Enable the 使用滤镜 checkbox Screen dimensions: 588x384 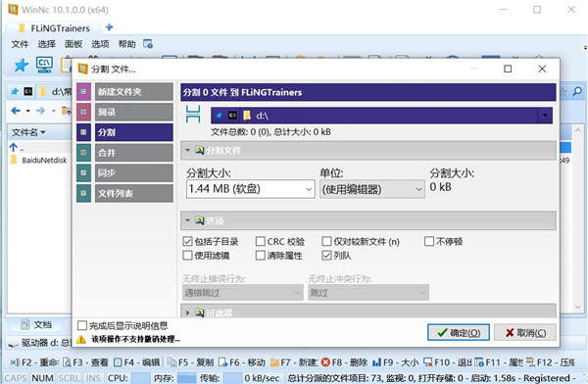[x=187, y=256]
